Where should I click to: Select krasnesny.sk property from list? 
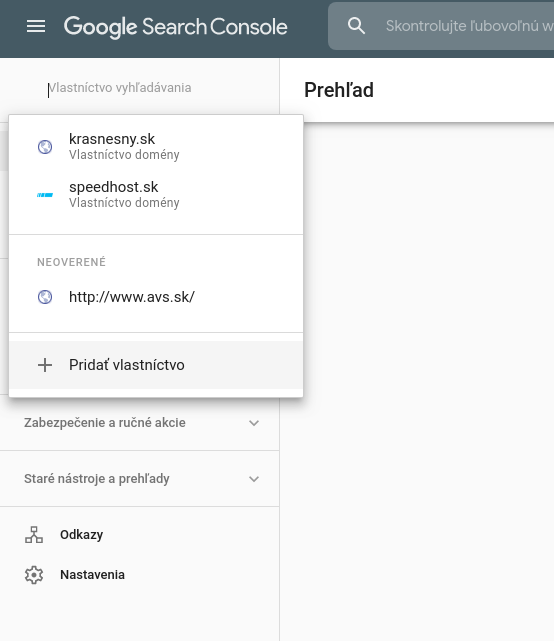pos(156,147)
